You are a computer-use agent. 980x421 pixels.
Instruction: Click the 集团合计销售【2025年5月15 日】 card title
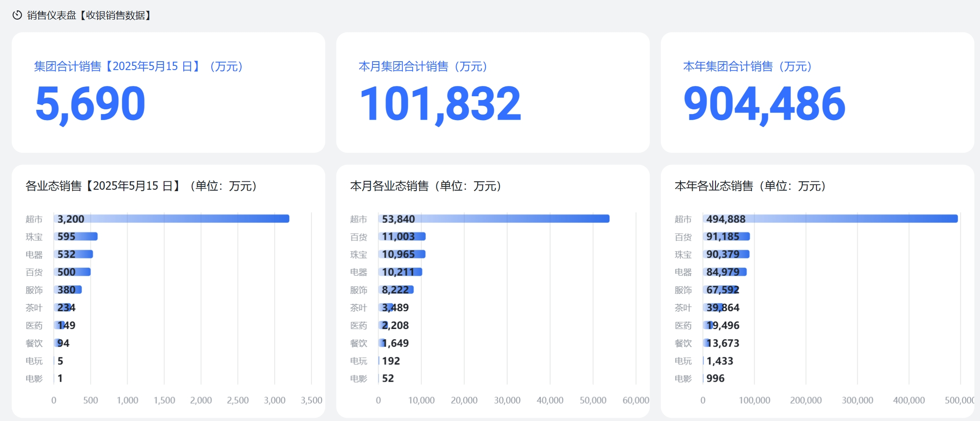(138, 66)
